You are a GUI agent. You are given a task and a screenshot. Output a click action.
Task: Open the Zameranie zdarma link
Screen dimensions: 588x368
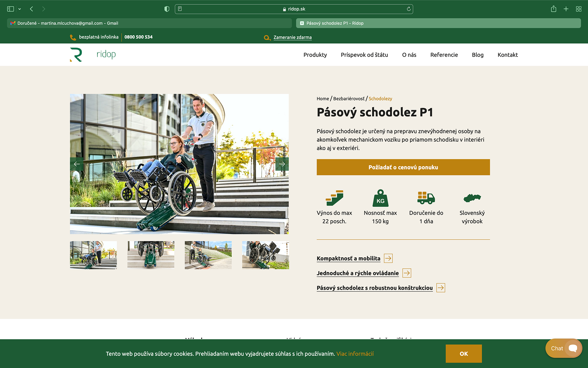292,37
